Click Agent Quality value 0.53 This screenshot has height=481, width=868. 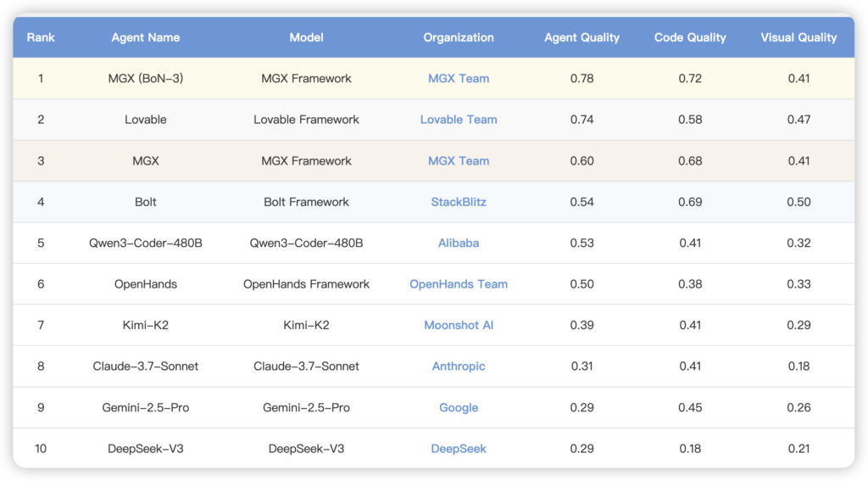tap(581, 243)
